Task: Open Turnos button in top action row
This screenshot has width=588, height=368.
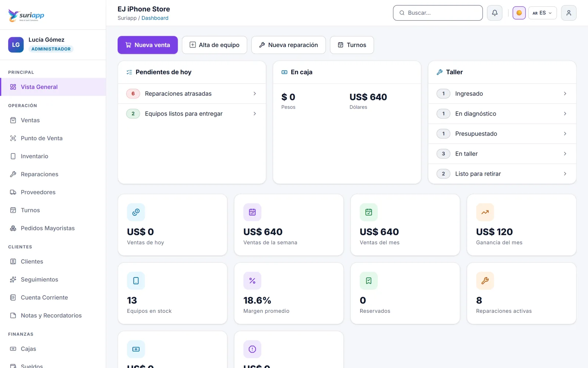Action: (x=352, y=45)
